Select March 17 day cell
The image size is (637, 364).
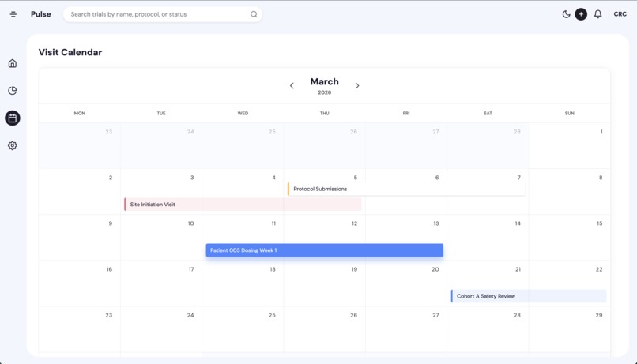coord(161,283)
